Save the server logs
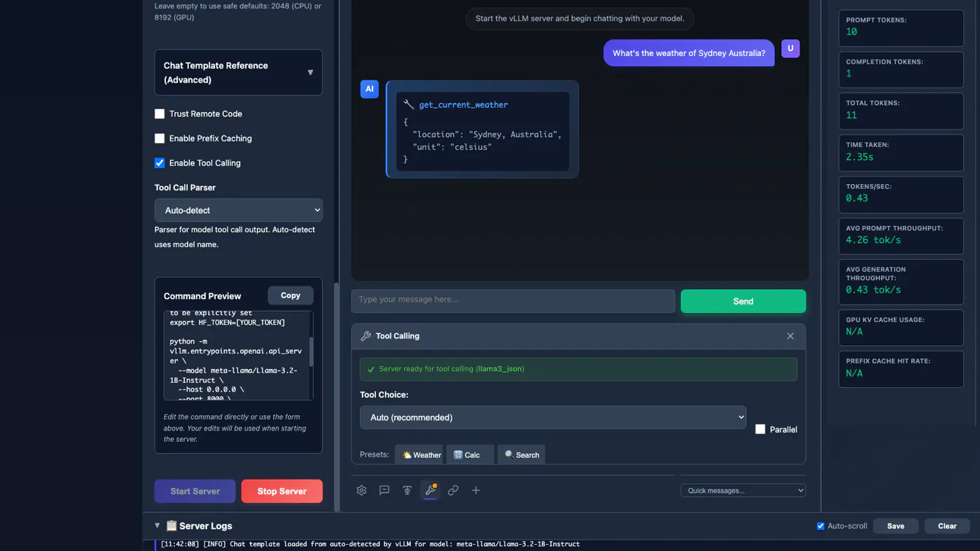980x551 pixels. point(895,526)
